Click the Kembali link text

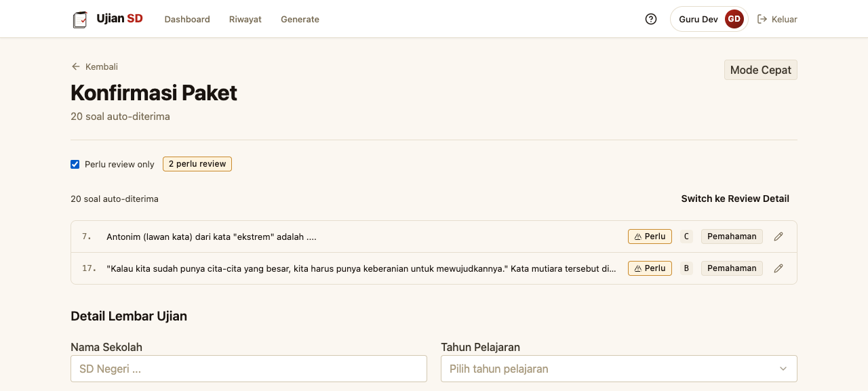pos(102,66)
